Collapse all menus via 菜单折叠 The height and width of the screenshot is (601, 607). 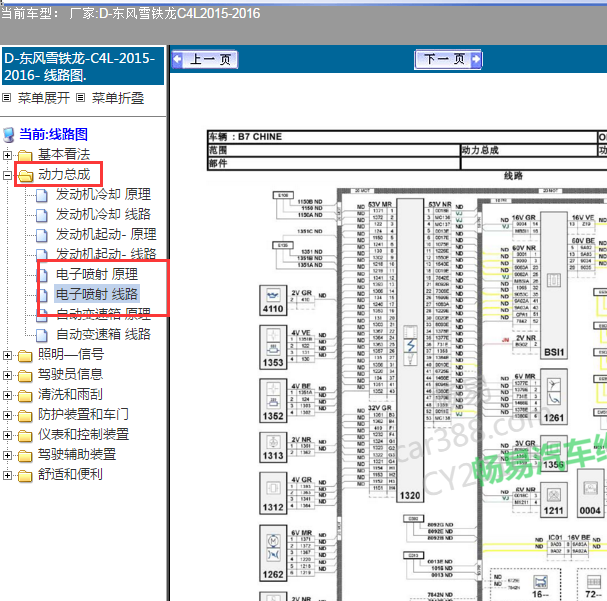(x=118, y=98)
